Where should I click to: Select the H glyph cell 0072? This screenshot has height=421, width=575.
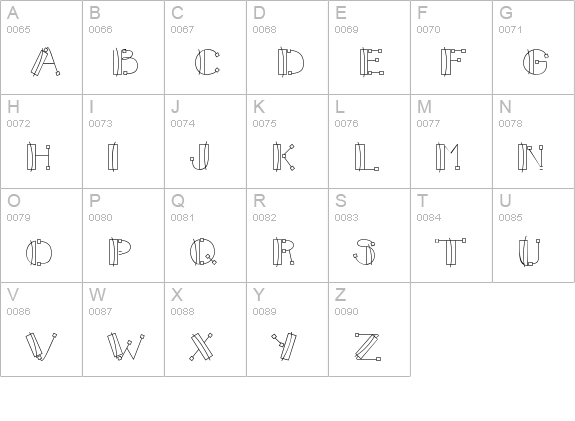point(41,142)
